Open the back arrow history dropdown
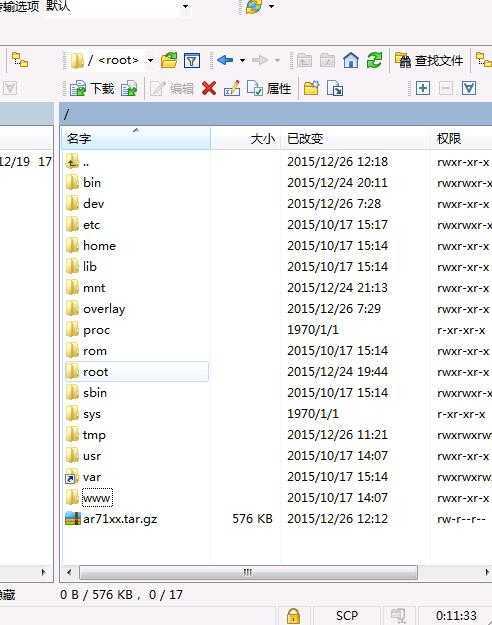 (242, 61)
